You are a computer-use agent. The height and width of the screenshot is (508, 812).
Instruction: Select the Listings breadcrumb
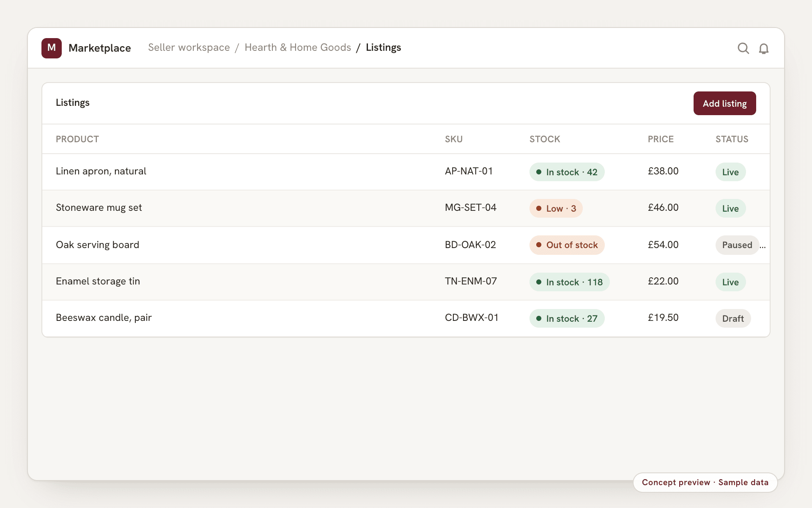[383, 47]
